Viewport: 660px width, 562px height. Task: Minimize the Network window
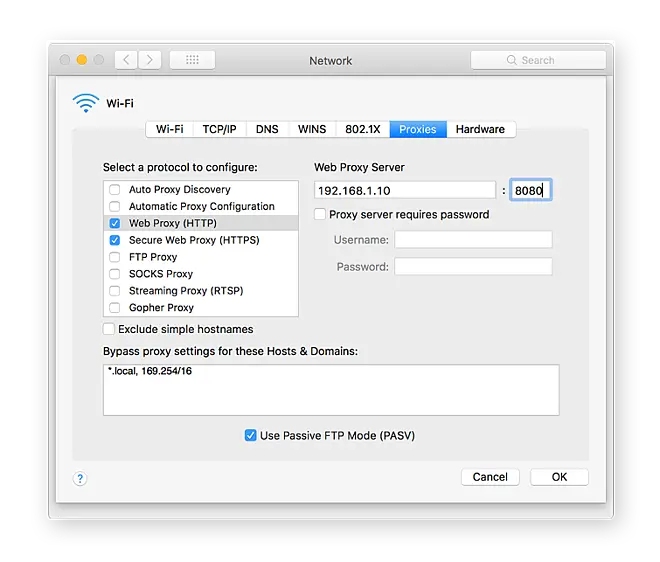tap(81, 60)
